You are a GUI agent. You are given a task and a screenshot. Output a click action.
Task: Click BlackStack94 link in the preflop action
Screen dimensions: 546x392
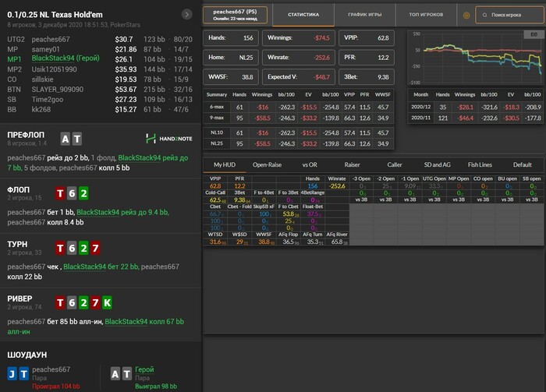pyautogui.click(x=140, y=158)
